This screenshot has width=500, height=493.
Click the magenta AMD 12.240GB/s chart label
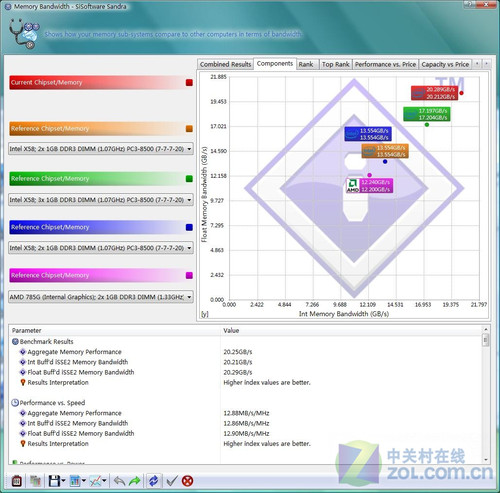[370, 186]
